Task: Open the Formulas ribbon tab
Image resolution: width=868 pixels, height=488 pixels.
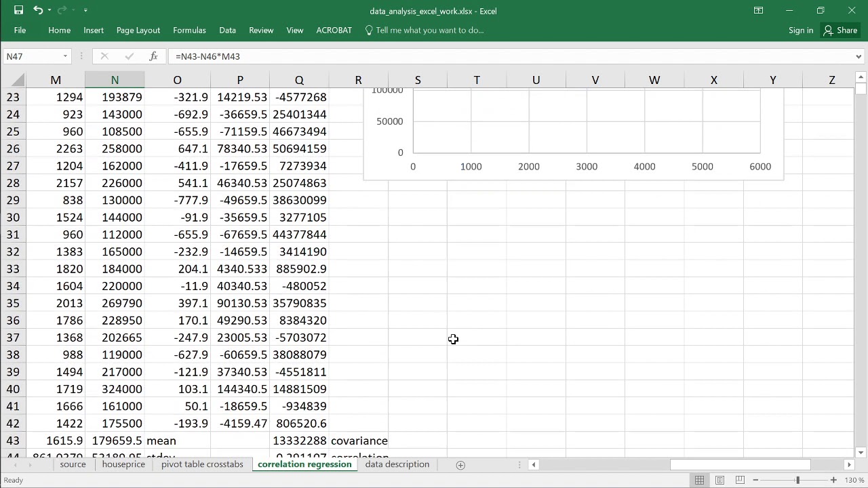Action: (189, 30)
